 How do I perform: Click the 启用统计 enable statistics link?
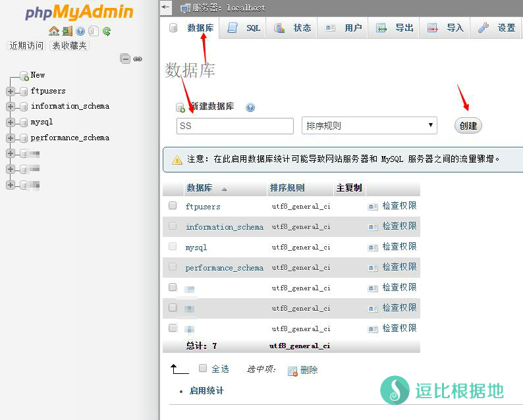click(x=206, y=390)
